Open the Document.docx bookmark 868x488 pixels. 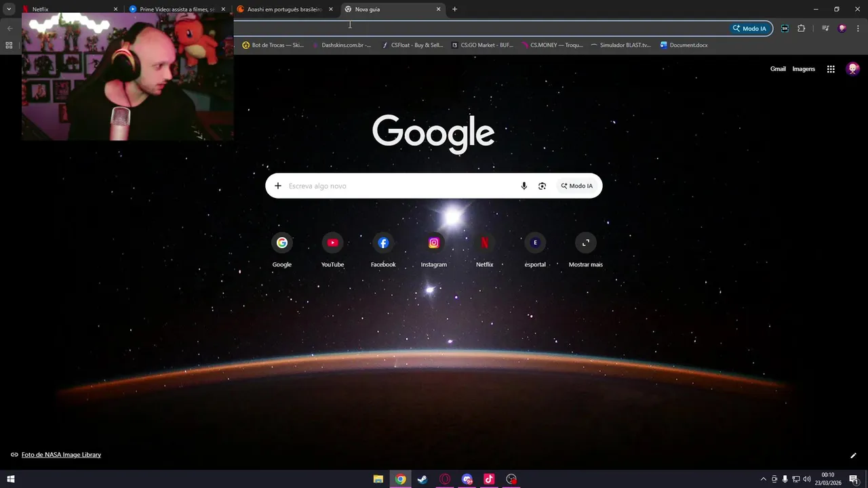coord(684,45)
